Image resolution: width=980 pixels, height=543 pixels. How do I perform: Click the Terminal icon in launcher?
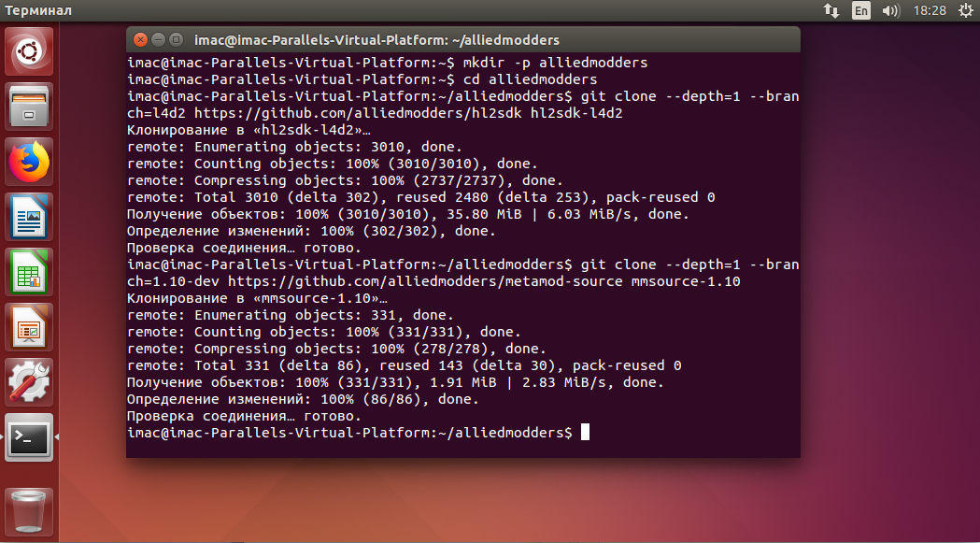click(29, 437)
